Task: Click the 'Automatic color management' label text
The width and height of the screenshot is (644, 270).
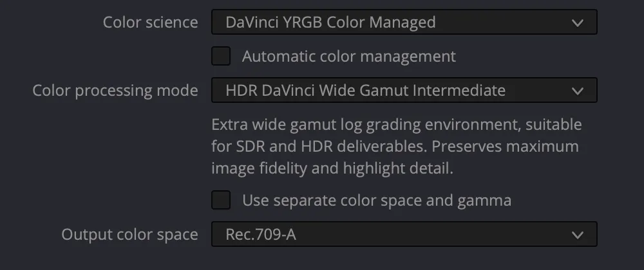Action: tap(348, 57)
